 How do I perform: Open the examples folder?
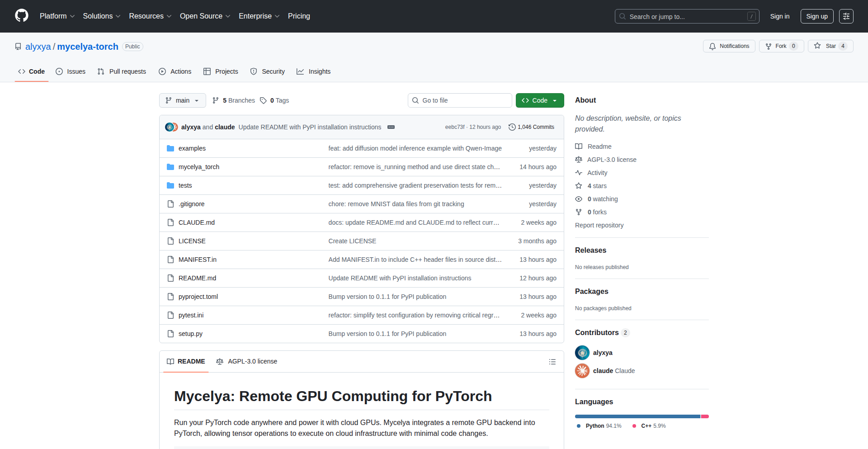pos(192,148)
